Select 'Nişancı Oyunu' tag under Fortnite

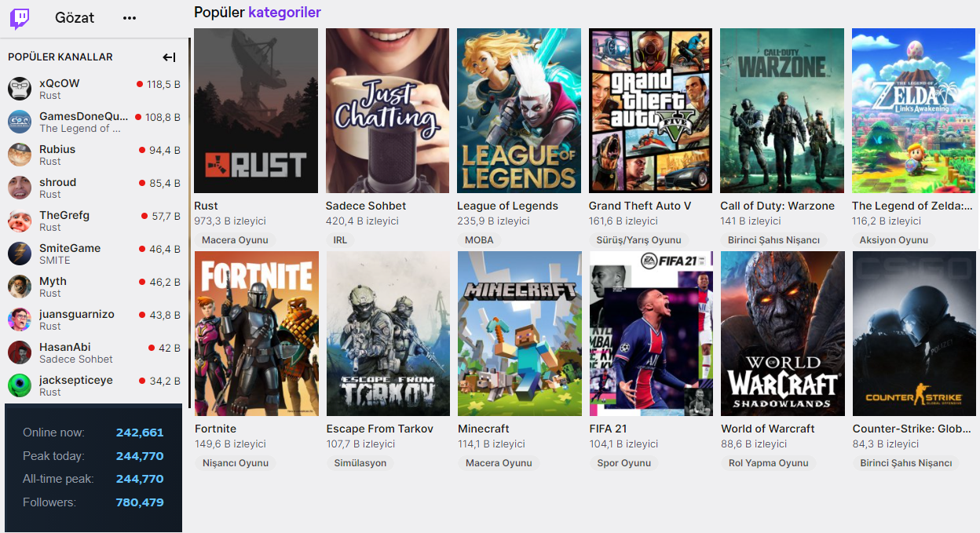pyautogui.click(x=236, y=463)
